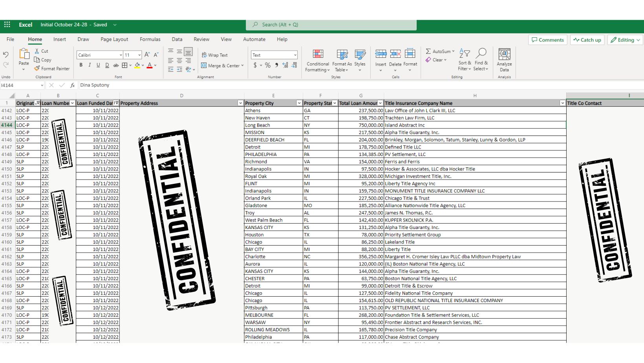Viewport: 644px width, 363px height.
Task: Switch to the Page Layout tab
Action: point(114,39)
